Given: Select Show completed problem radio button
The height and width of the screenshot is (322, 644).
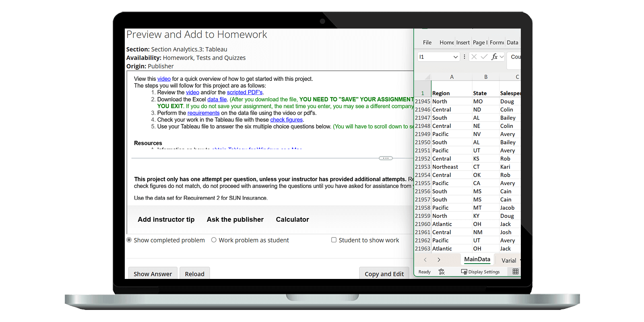Looking at the screenshot, I should pyautogui.click(x=129, y=240).
